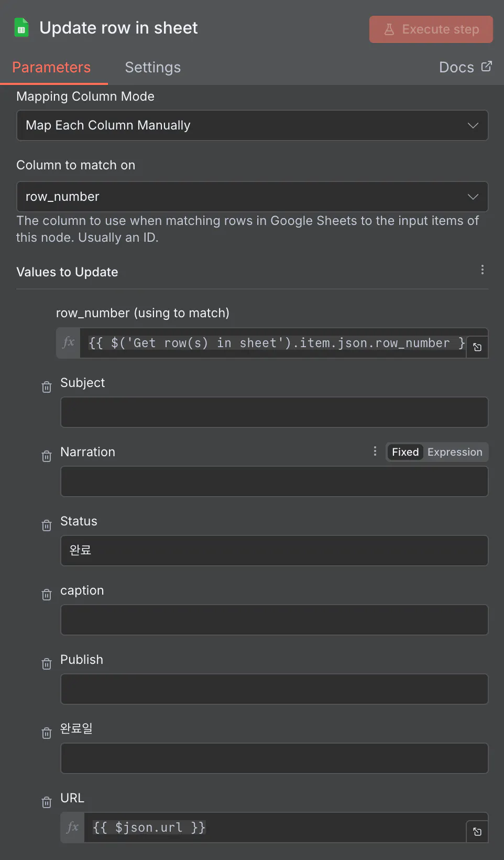Click trash icon next to Status
504x860 pixels.
pyautogui.click(x=47, y=525)
